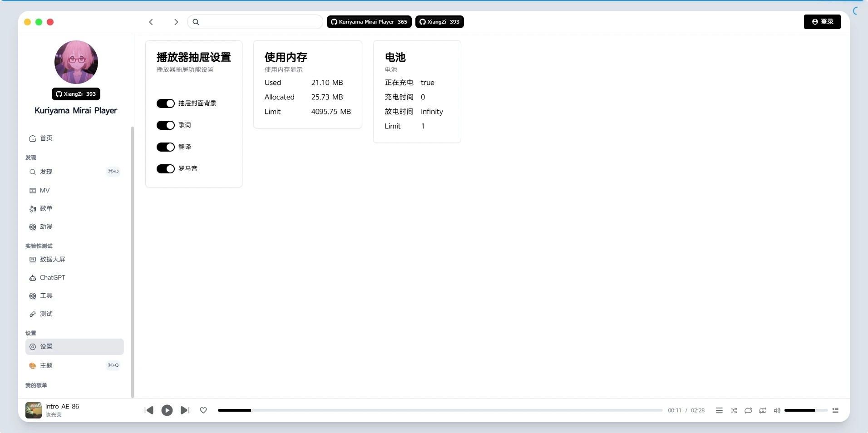This screenshot has width=868, height=433.
Task: Click the 登录 login button
Action: 822,22
